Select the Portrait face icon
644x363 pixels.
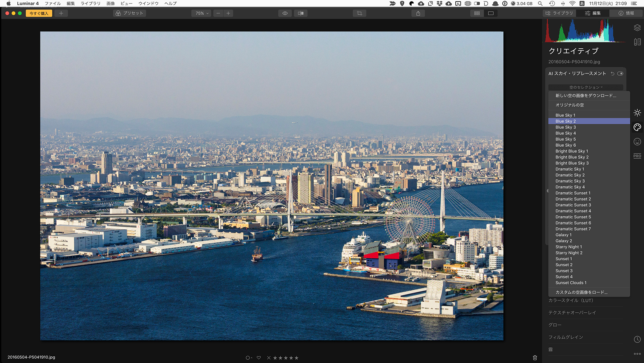637,142
